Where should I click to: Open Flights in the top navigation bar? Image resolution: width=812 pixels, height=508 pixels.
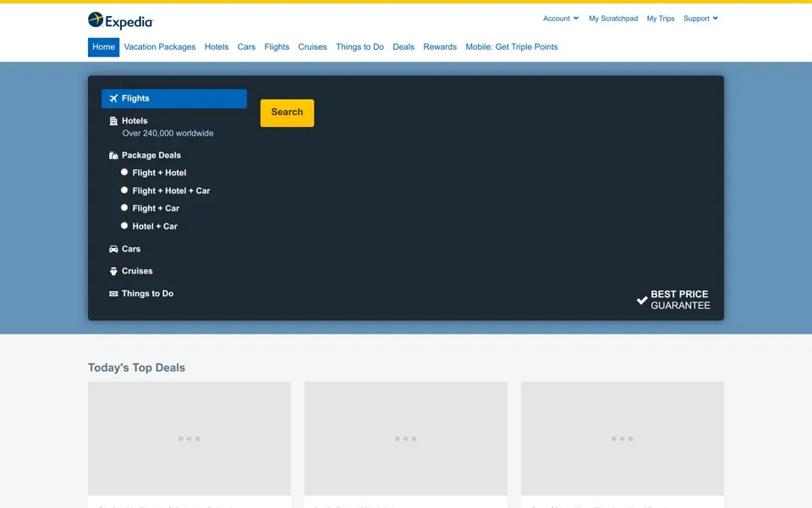pyautogui.click(x=277, y=47)
